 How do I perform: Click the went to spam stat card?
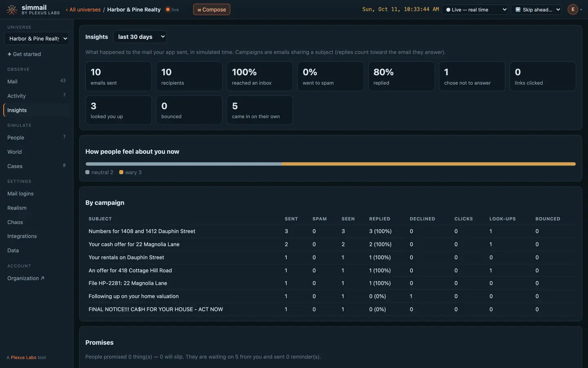[331, 76]
